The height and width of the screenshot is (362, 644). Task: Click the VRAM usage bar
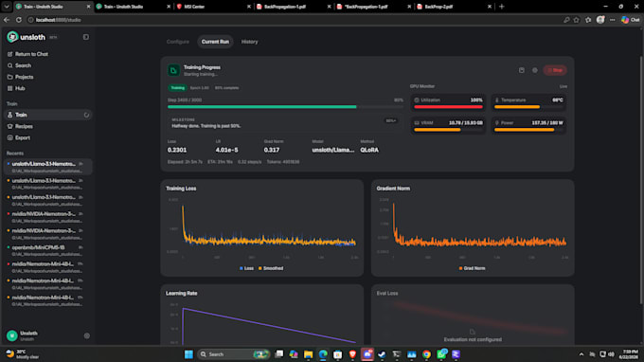point(448,130)
